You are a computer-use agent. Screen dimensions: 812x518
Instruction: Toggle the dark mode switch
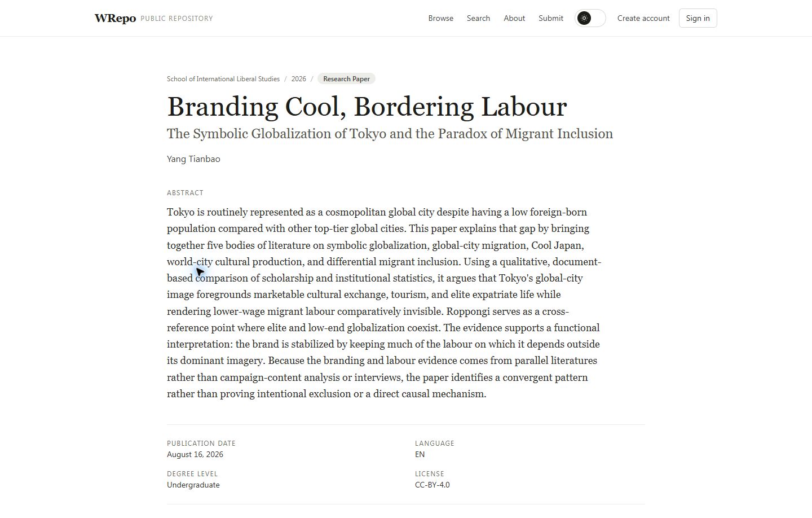pyautogui.click(x=590, y=18)
